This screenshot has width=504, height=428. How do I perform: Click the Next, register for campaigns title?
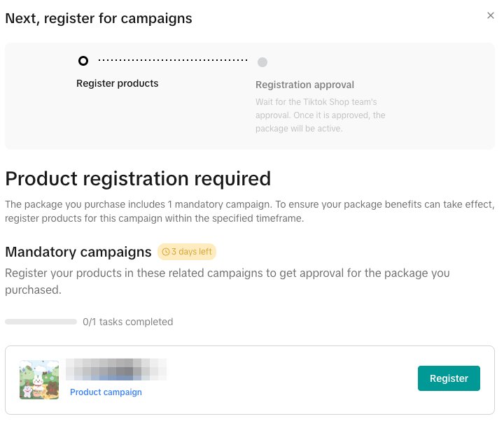(99, 18)
